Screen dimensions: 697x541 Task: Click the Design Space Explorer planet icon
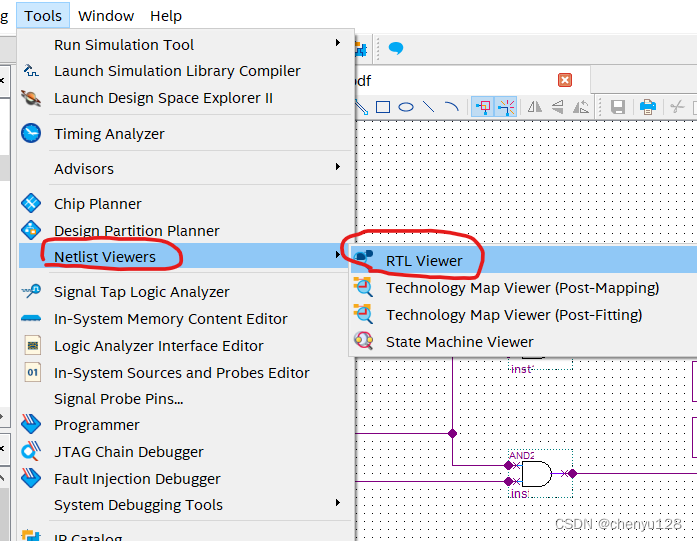coord(31,98)
